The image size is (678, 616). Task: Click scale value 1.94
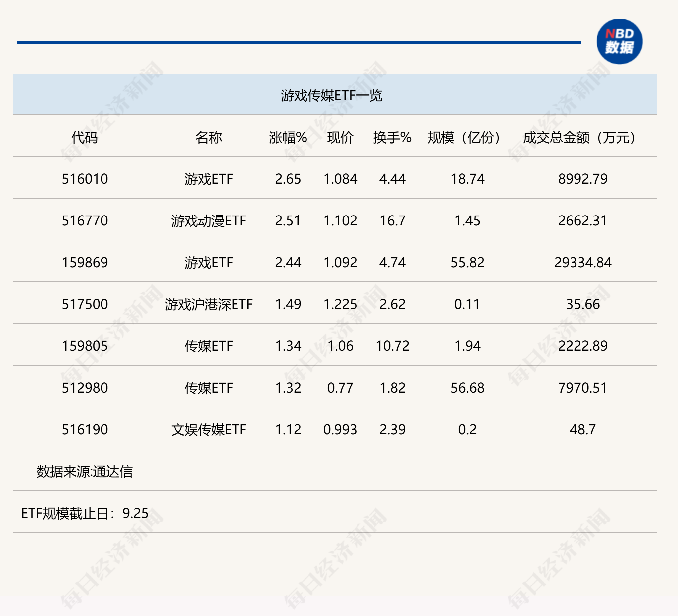(467, 346)
